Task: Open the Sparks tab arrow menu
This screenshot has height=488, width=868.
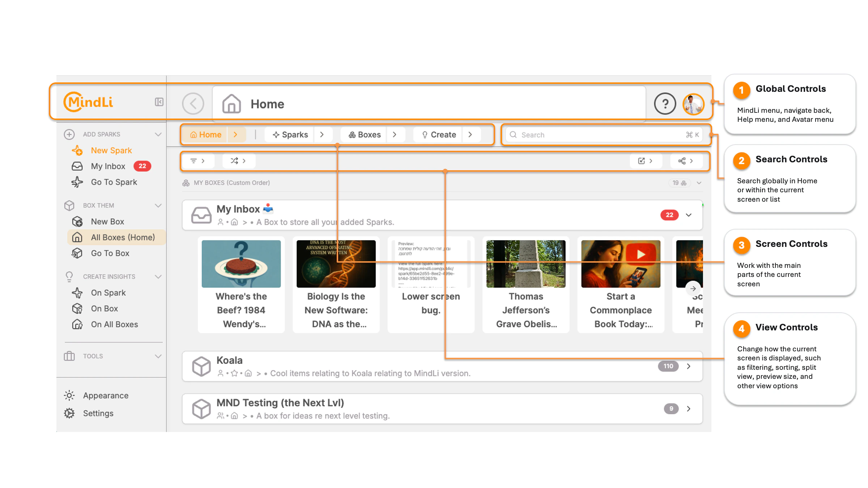Action: tap(322, 135)
